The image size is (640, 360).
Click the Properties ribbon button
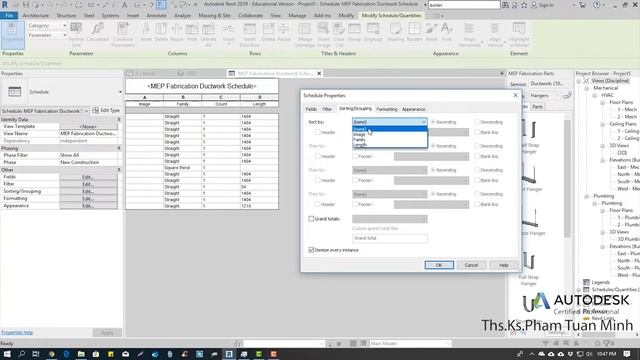[x=12, y=35]
